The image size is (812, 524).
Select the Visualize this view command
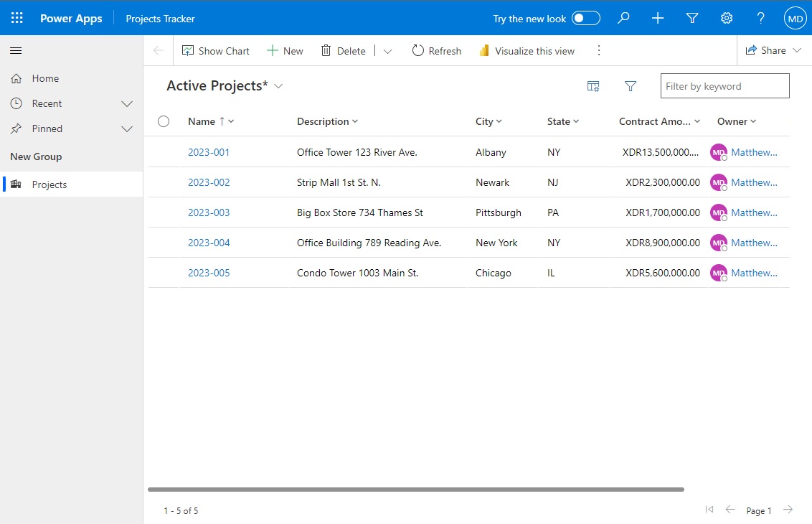click(527, 50)
